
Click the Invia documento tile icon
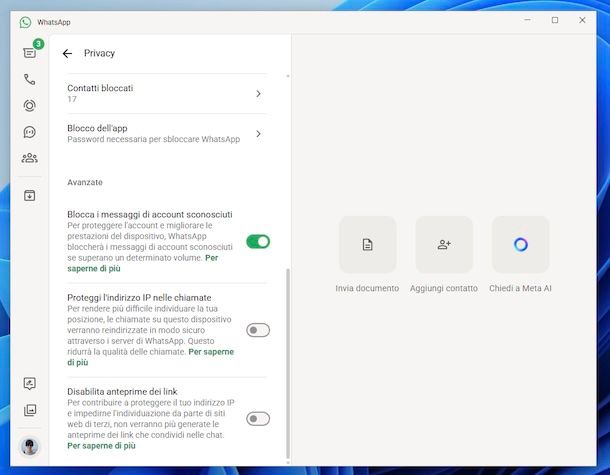pyautogui.click(x=368, y=245)
